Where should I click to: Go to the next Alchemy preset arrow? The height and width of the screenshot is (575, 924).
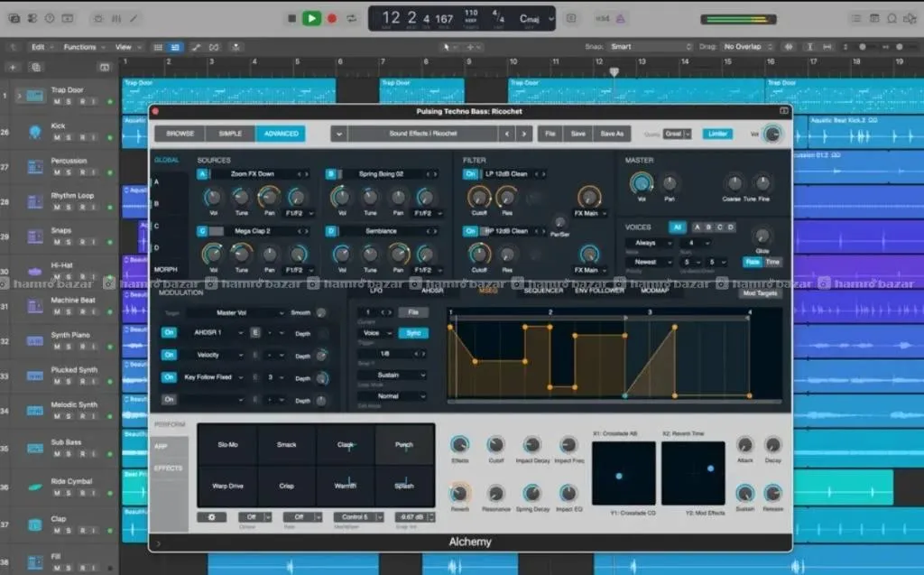click(524, 134)
